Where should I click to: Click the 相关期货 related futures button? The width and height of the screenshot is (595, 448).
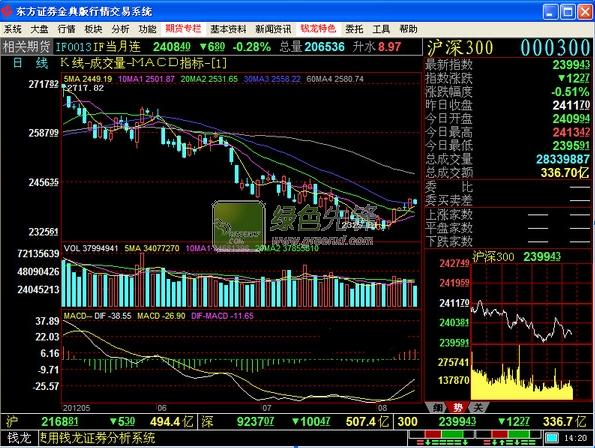(27, 47)
